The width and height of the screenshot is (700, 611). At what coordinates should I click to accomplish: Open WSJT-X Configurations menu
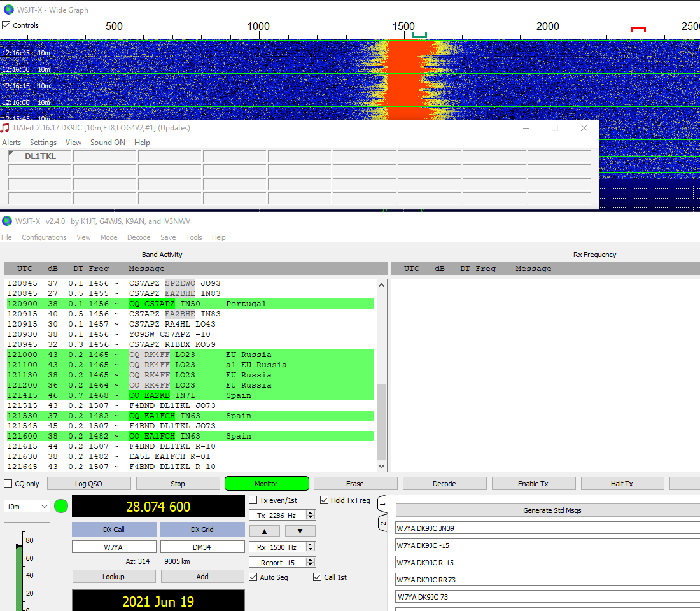point(44,237)
